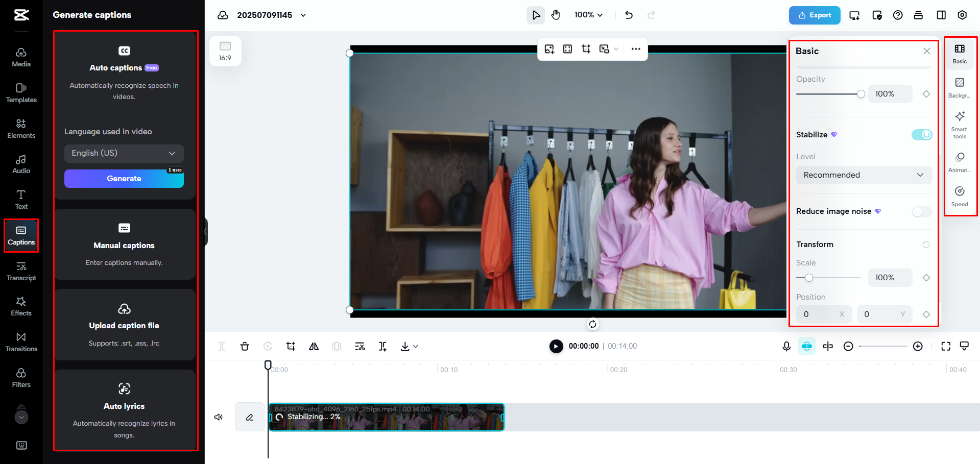This screenshot has width=980, height=464.
Task: Open the 100% zoom level dropdown
Action: [588, 15]
